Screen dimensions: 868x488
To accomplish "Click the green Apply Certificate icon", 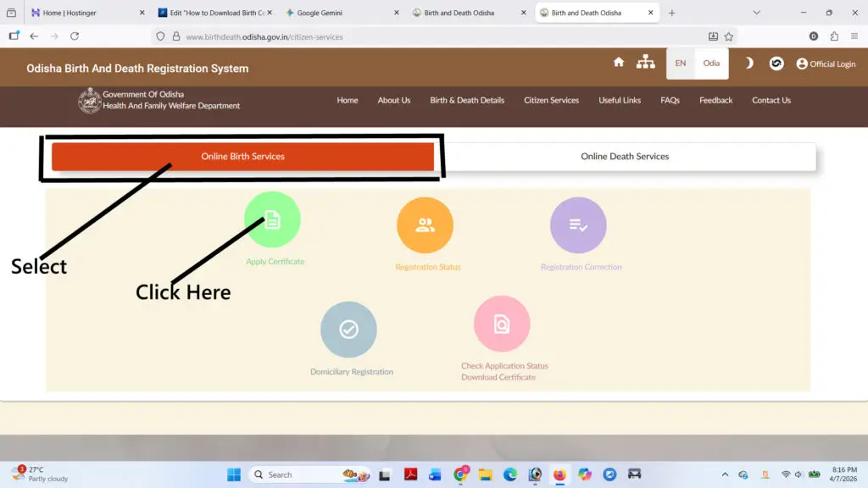I will (272, 219).
